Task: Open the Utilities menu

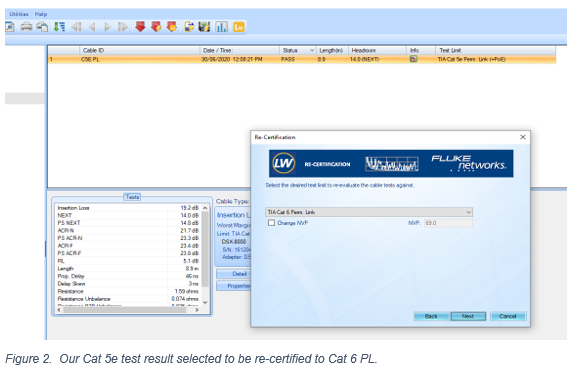Action: pyautogui.click(x=19, y=14)
